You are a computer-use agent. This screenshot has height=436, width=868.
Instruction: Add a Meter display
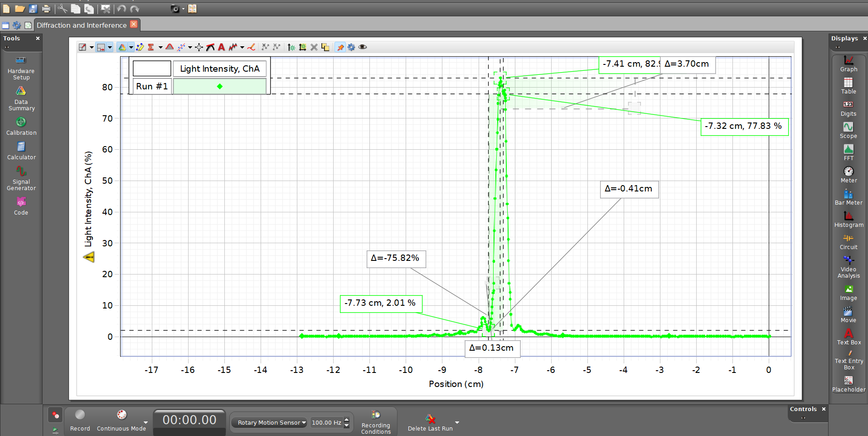pyautogui.click(x=849, y=175)
